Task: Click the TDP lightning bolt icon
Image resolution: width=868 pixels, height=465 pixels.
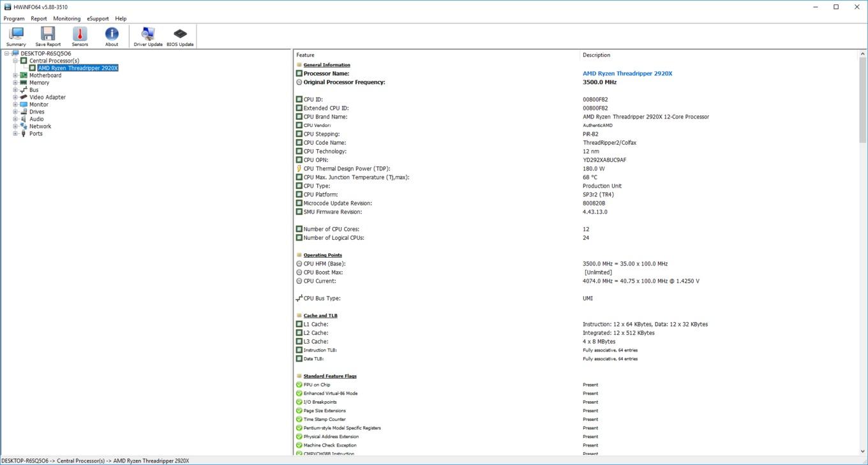Action: [299, 169]
